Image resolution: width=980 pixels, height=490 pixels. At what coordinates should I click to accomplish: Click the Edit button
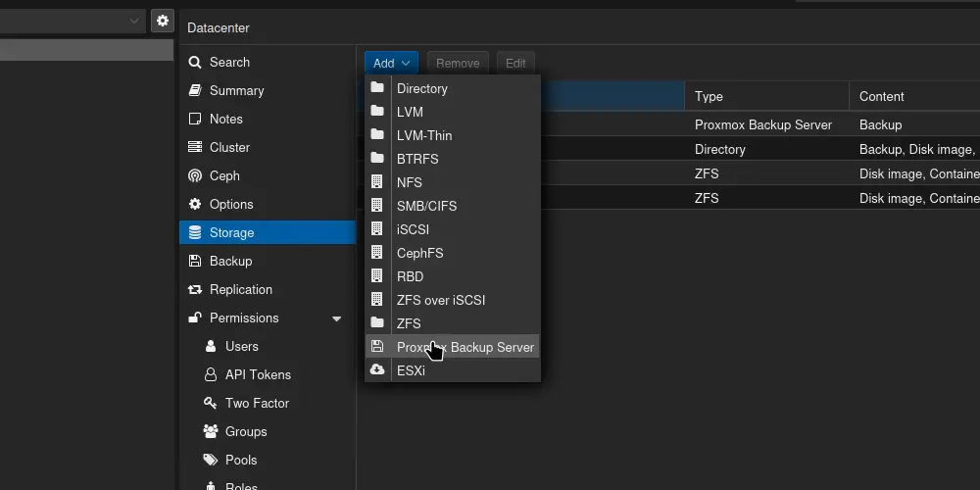pos(515,63)
